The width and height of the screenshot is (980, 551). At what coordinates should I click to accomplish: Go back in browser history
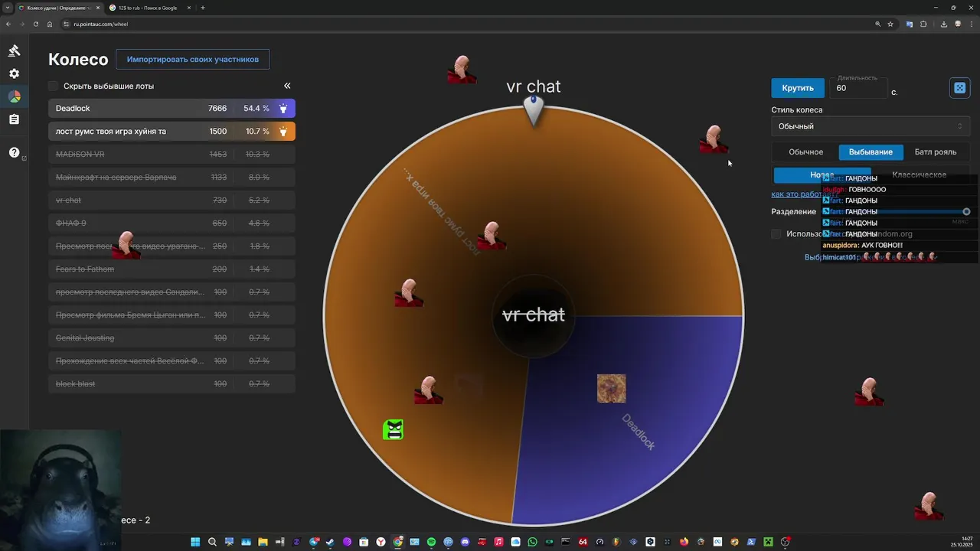click(x=8, y=24)
